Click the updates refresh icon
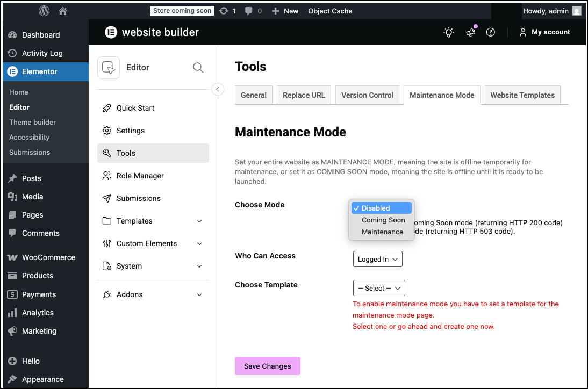 tap(224, 11)
